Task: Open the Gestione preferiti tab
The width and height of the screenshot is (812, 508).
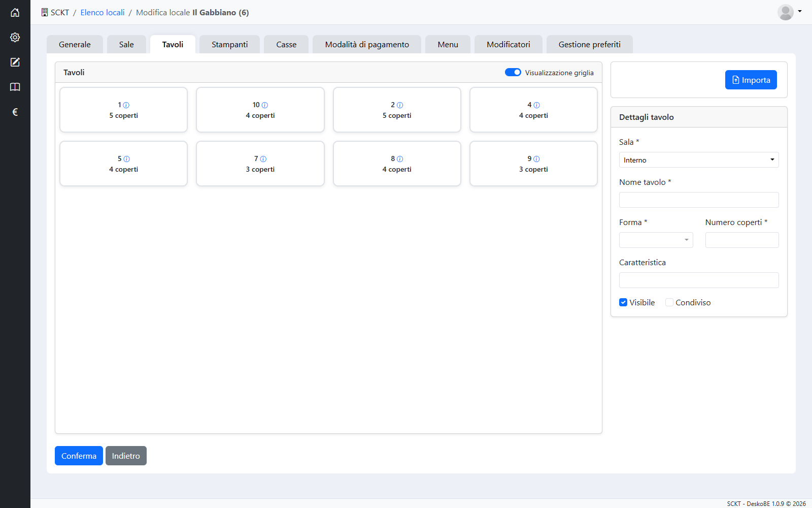Action: coord(590,44)
